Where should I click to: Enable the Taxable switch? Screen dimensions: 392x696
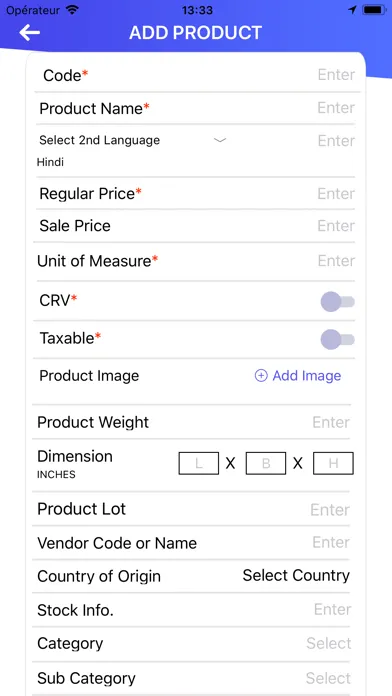click(337, 340)
